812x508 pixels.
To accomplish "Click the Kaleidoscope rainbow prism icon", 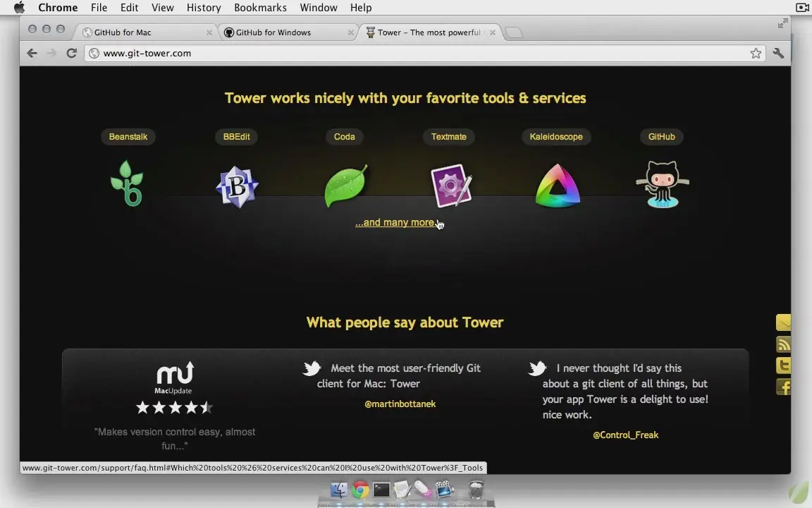I will coord(558,186).
